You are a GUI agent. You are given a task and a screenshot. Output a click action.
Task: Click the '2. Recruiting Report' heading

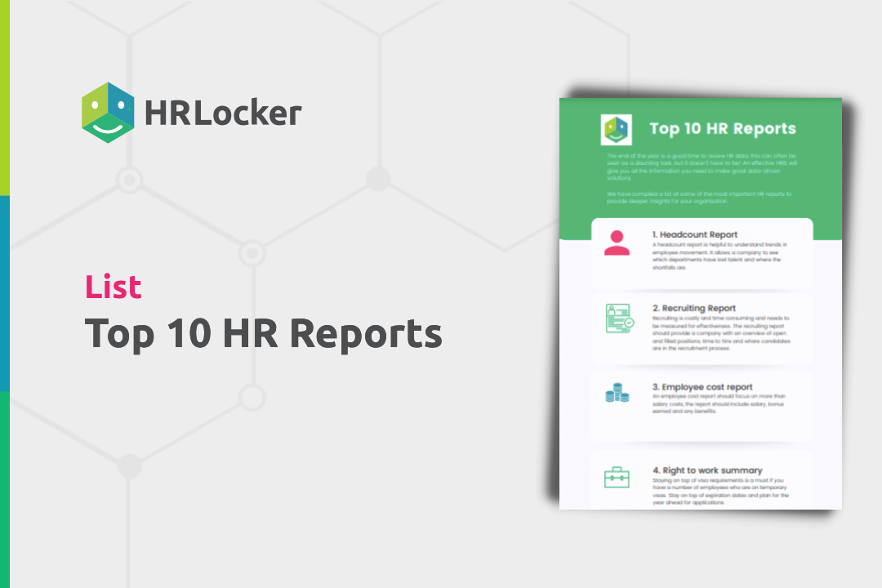[694, 308]
